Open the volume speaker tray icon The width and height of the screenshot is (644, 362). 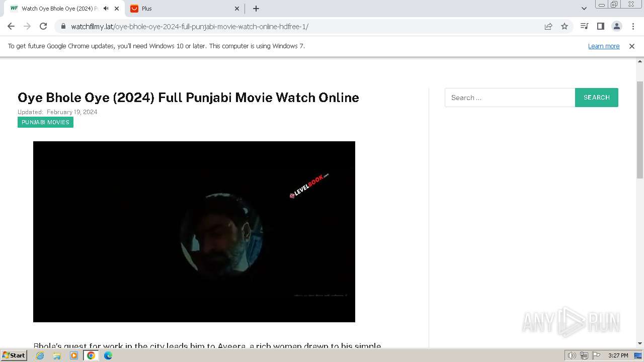coord(572,355)
